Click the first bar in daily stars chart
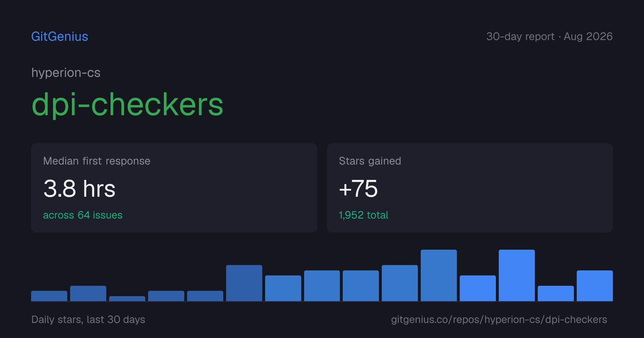The image size is (644, 338). [x=49, y=296]
